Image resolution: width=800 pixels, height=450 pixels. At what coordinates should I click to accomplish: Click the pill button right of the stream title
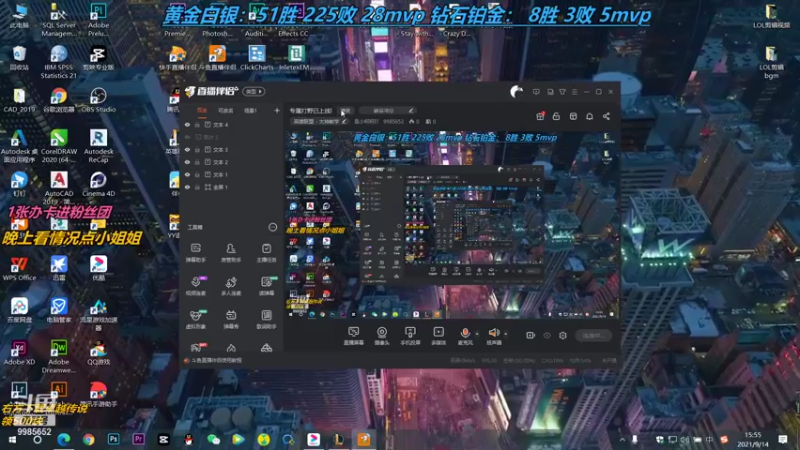click(387, 110)
